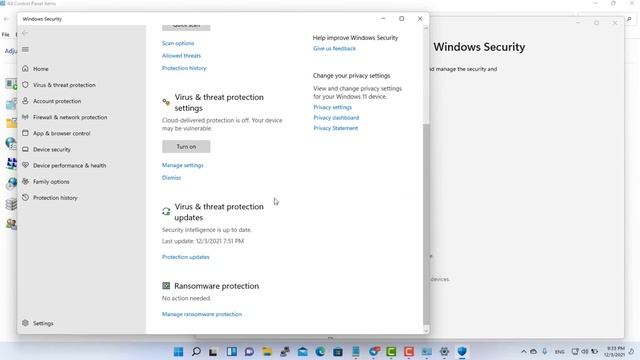The image size is (640, 360).
Task: Click the gear icon beside Settings
Action: pos(25,323)
